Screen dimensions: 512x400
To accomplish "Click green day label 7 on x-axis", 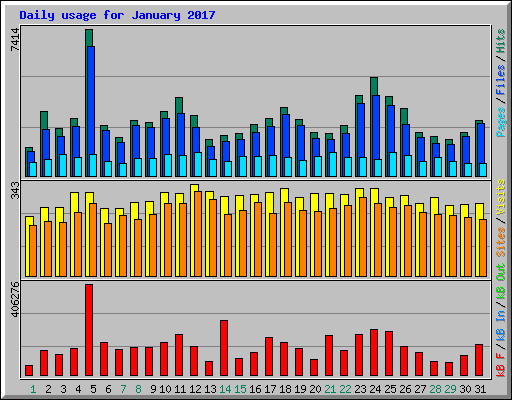I will (x=123, y=389).
